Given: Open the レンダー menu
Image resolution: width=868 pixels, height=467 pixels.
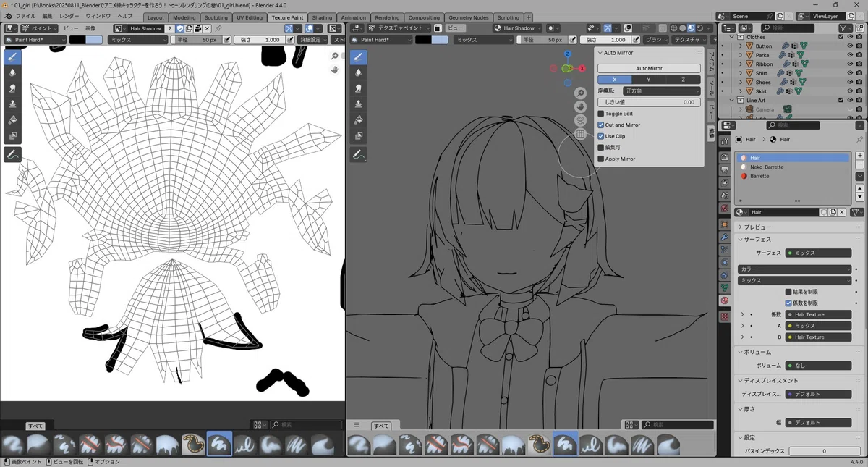Looking at the screenshot, I should coord(69,16).
